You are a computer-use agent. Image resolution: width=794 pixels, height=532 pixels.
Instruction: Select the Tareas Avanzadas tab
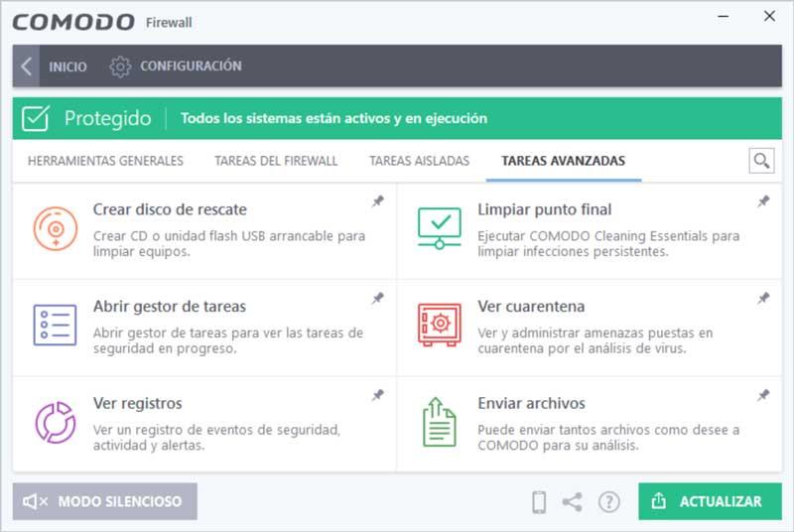pyautogui.click(x=563, y=161)
